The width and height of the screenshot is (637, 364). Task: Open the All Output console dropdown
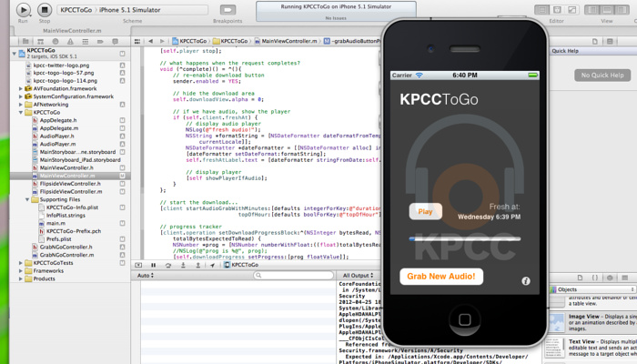click(358, 276)
